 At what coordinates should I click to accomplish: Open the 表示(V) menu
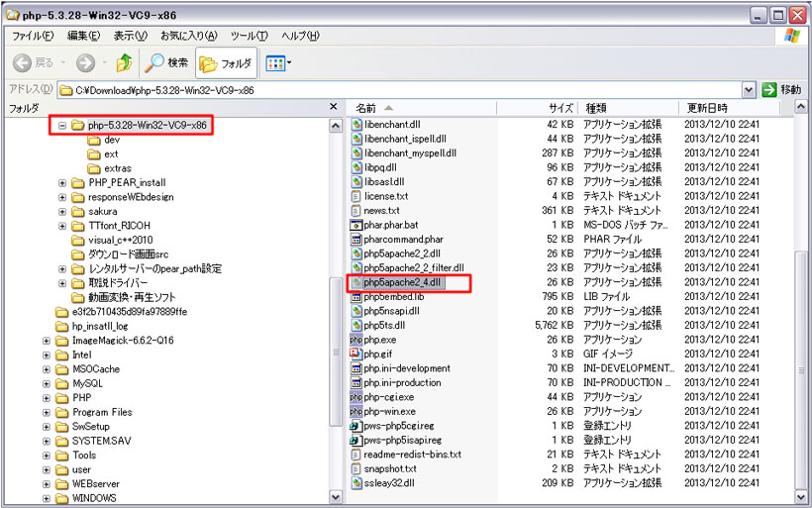[131, 36]
